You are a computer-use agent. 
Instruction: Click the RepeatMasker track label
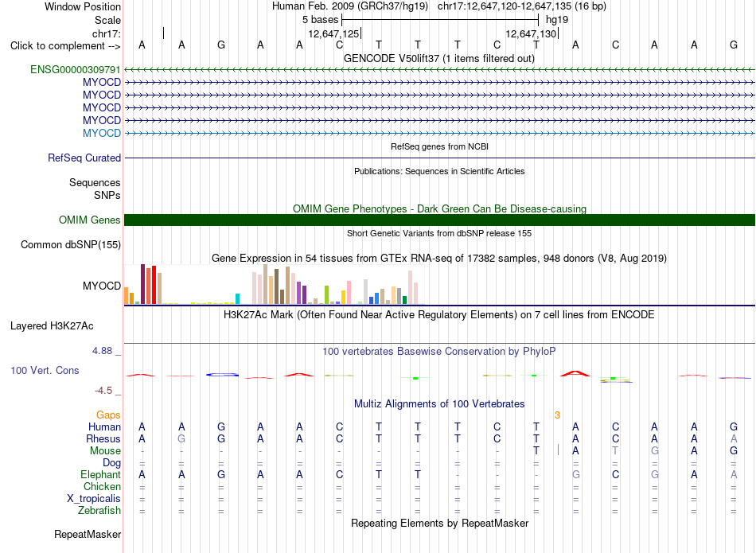point(88,534)
